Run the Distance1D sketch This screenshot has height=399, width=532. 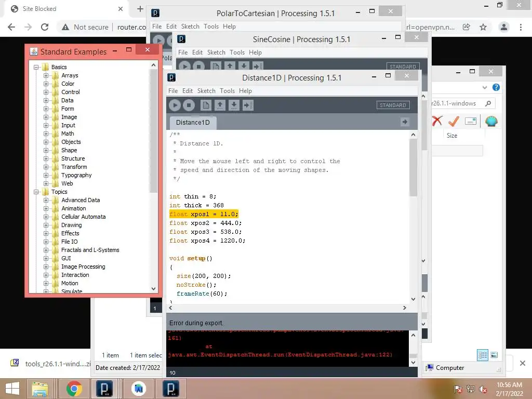pyautogui.click(x=175, y=105)
